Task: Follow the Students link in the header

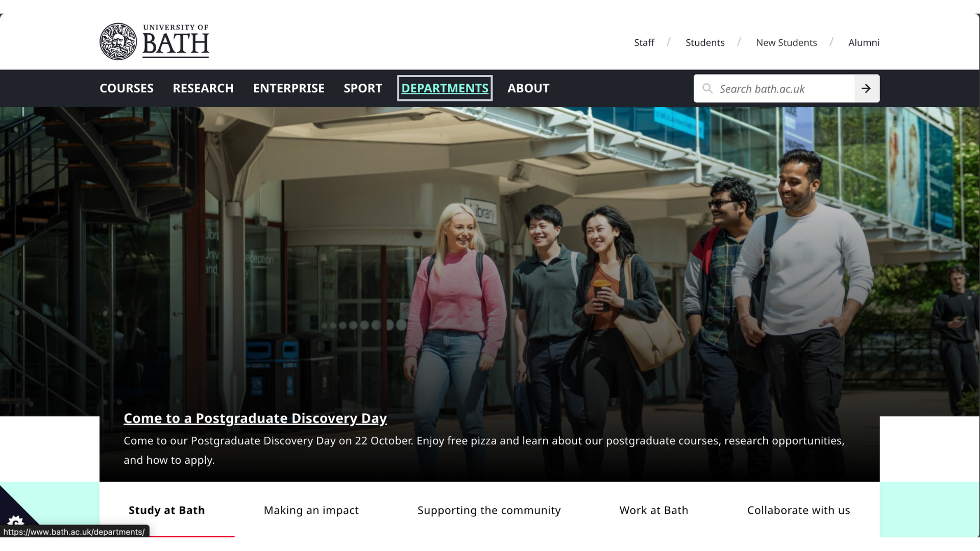Action: click(704, 43)
